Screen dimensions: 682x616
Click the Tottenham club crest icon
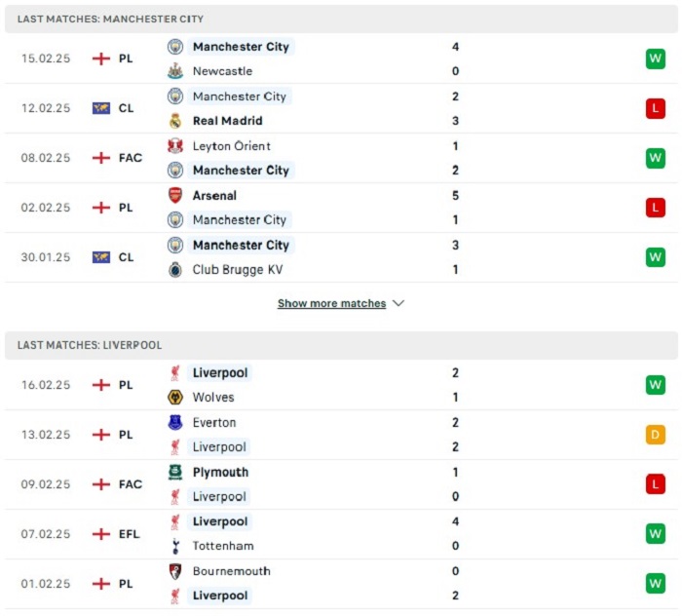coord(175,546)
